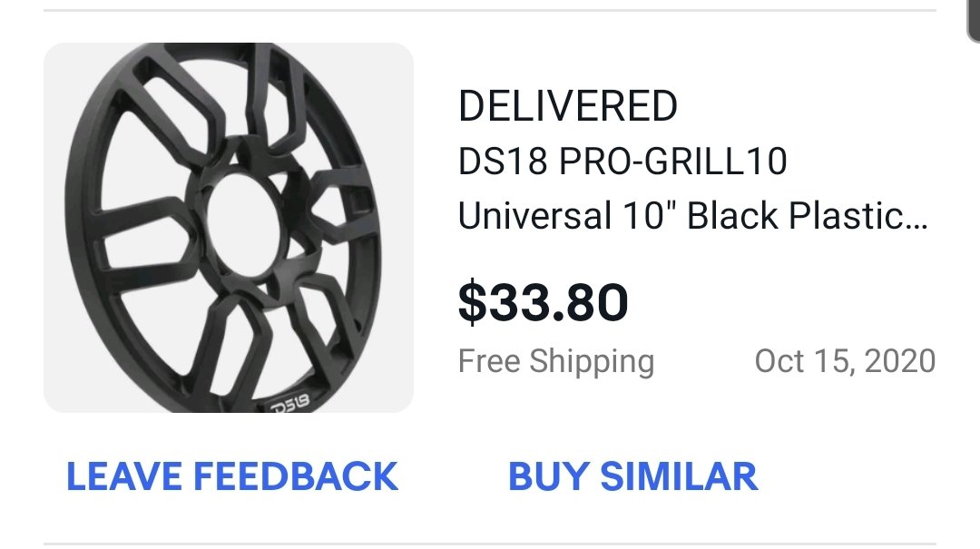Click the DS18 logo on the grill image
Image resolution: width=980 pixels, height=549 pixels.
[x=289, y=403]
